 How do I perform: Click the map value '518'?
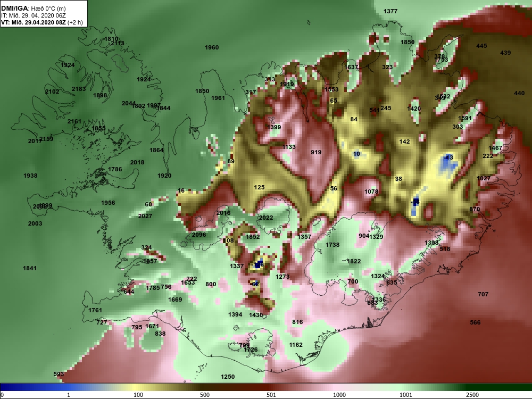tap(445, 249)
